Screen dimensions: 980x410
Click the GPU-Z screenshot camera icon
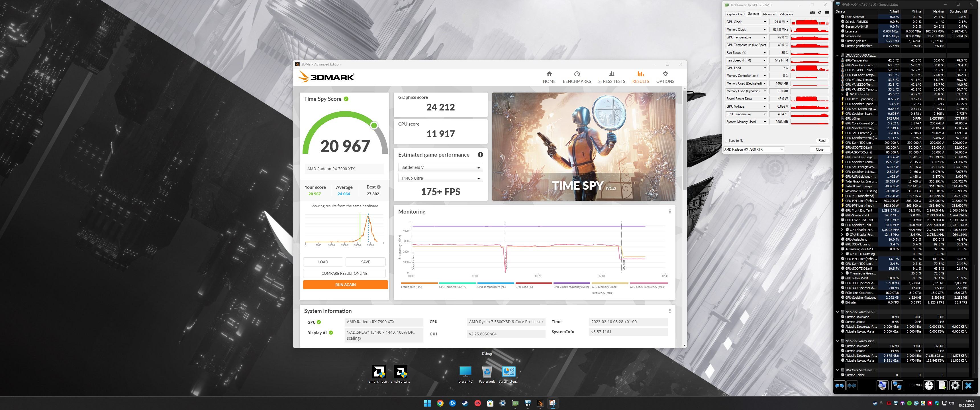coord(812,13)
